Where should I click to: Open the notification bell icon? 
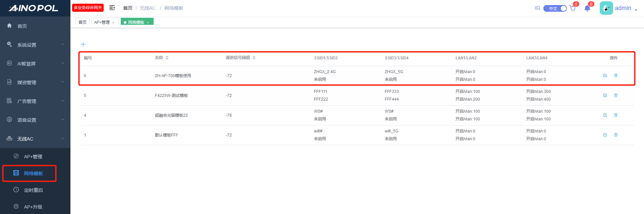[x=587, y=8]
